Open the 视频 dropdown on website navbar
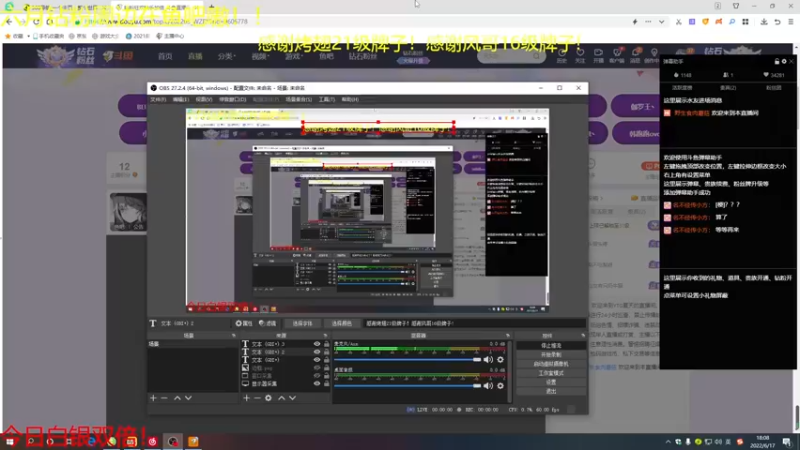 [x=260, y=57]
